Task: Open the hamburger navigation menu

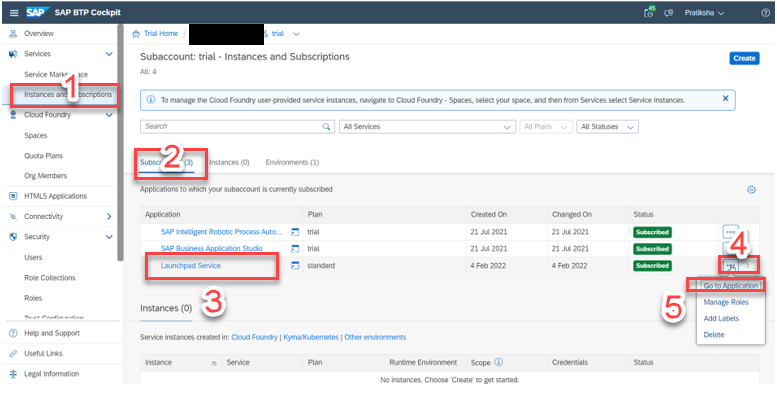Action: click(x=14, y=13)
